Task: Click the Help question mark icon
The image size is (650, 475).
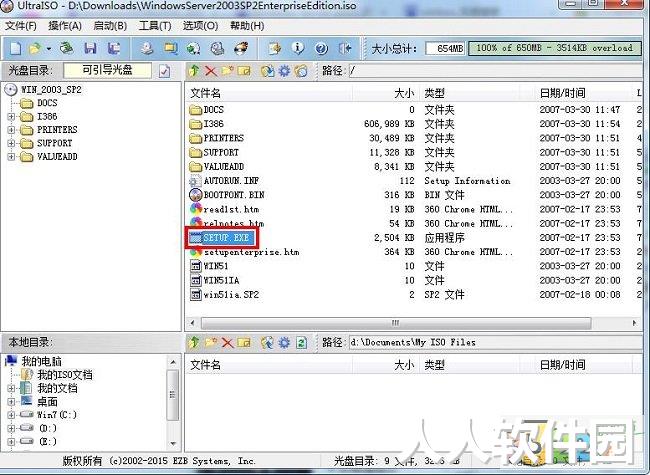Action: pyautogui.click(x=321, y=48)
